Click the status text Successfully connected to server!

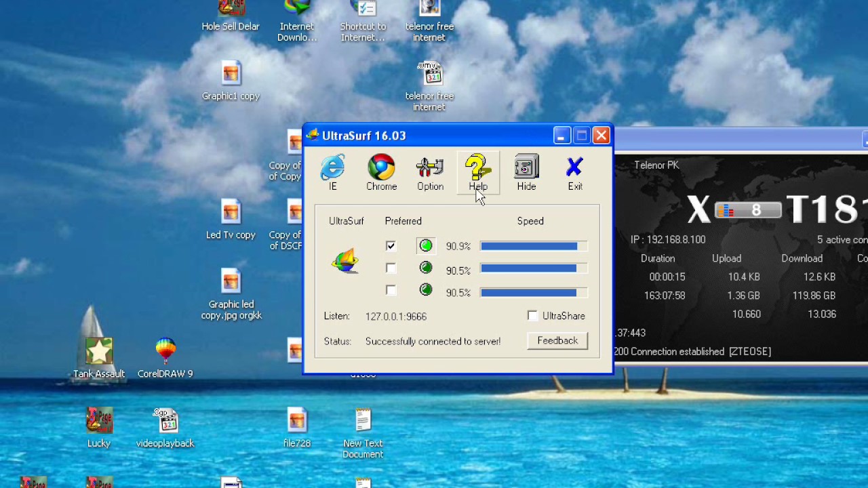[433, 341]
